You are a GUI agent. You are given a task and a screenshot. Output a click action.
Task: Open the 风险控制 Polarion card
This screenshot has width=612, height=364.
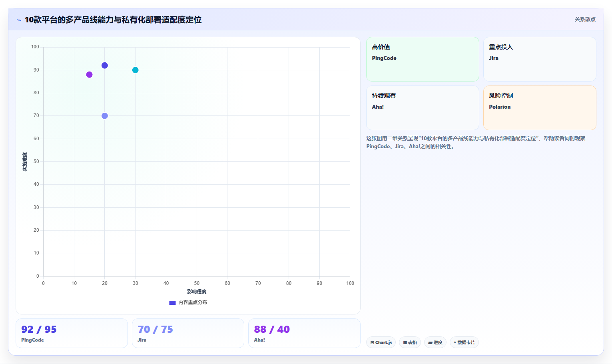click(540, 108)
